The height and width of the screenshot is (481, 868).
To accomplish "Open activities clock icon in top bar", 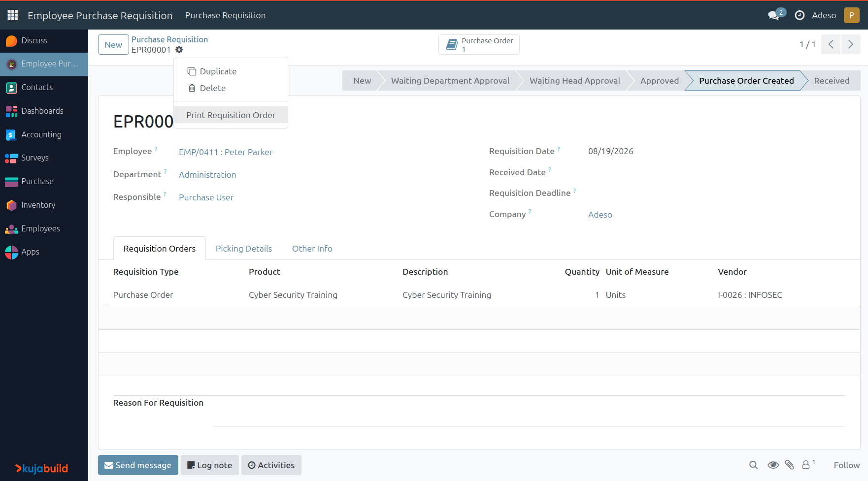I will tap(800, 15).
